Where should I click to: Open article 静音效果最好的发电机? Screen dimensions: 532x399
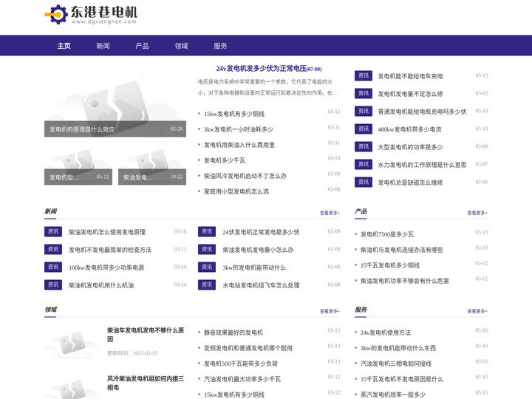[233, 332]
